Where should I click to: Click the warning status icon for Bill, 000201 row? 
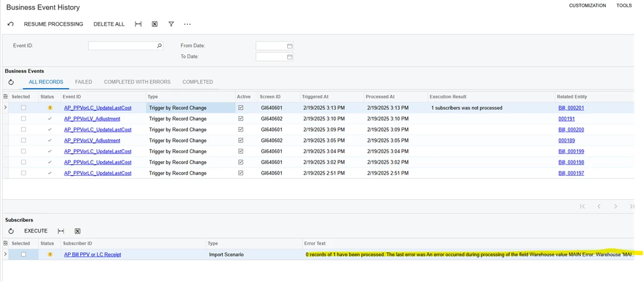pyautogui.click(x=50, y=108)
